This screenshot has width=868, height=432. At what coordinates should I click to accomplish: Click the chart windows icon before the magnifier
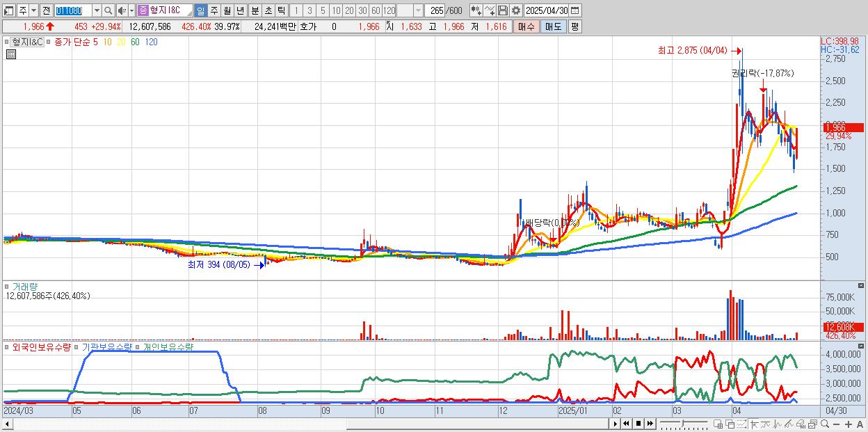point(813,424)
